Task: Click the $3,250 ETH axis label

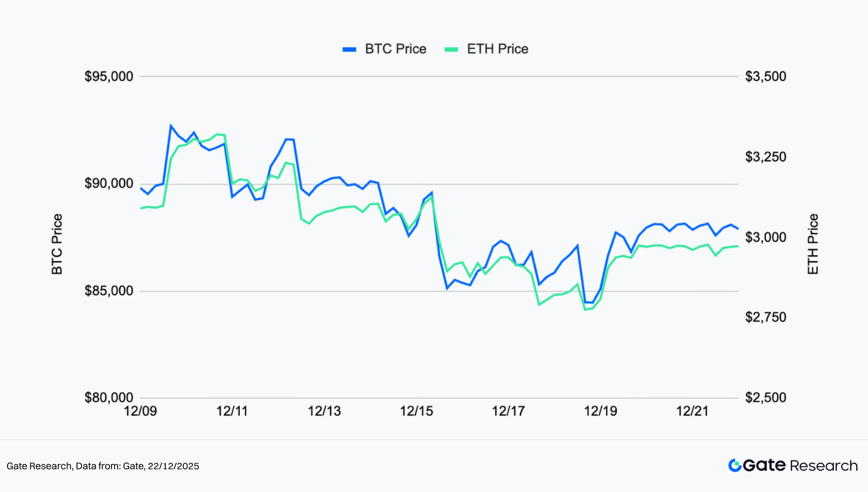Action: pos(765,157)
